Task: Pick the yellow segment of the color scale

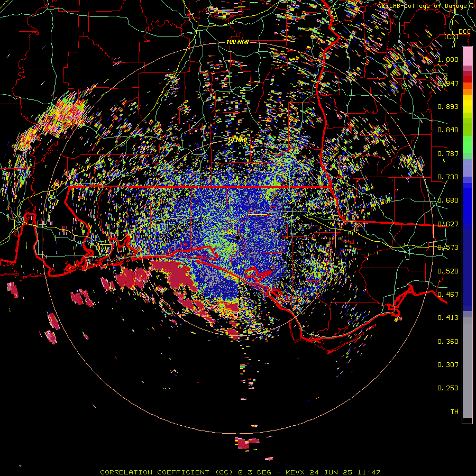Action: click(x=467, y=104)
